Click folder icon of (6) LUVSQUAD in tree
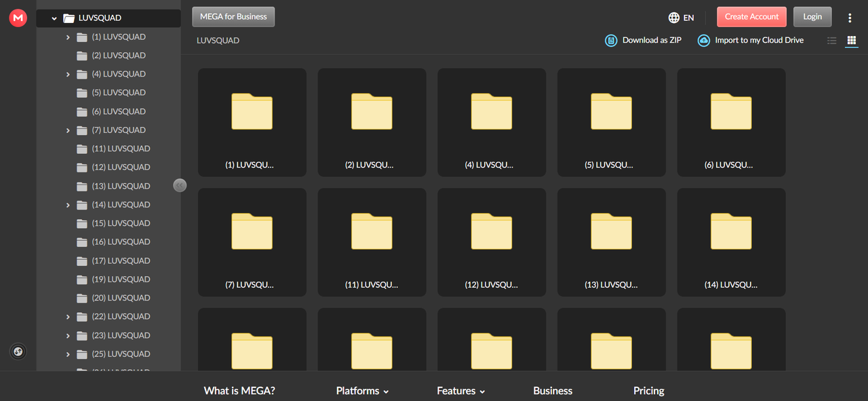The width and height of the screenshot is (868, 401). point(82,111)
